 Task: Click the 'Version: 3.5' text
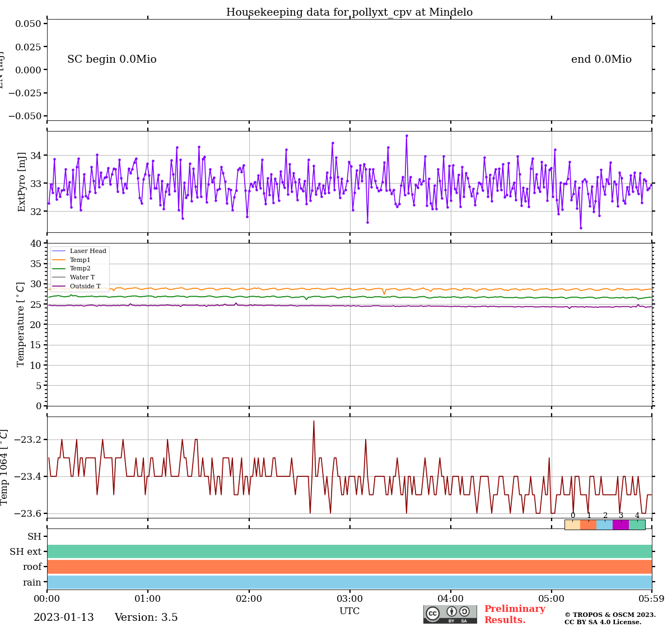(x=146, y=617)
